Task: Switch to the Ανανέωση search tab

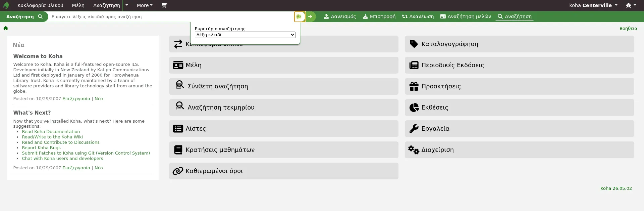Action: [x=418, y=16]
